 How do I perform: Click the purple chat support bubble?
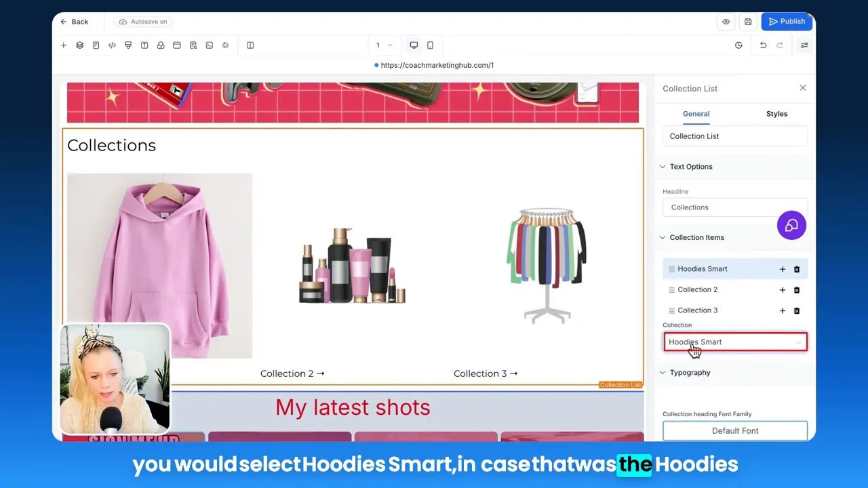pos(791,226)
